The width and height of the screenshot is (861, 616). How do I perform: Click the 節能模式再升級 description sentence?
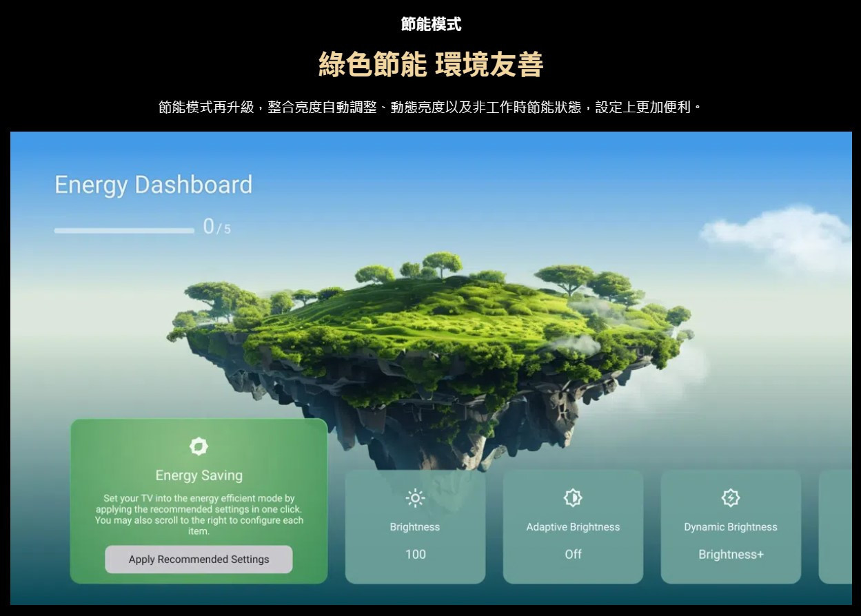pyautogui.click(x=431, y=107)
